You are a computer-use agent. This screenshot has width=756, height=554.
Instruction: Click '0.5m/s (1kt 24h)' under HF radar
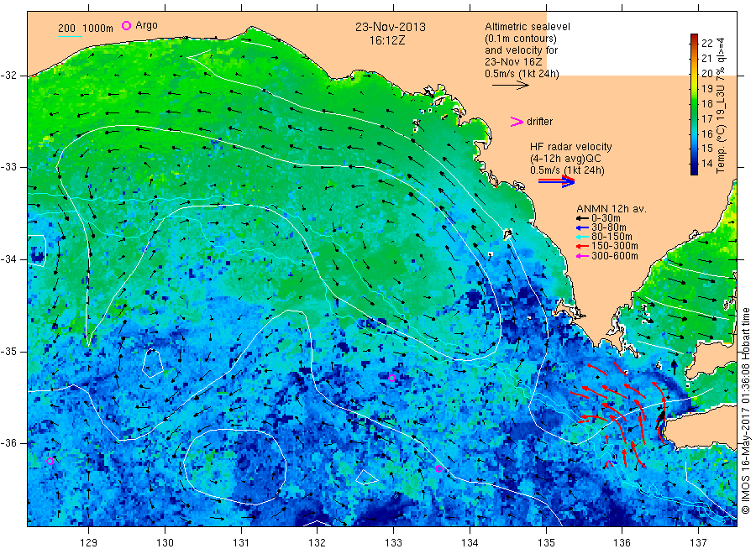[x=567, y=170]
